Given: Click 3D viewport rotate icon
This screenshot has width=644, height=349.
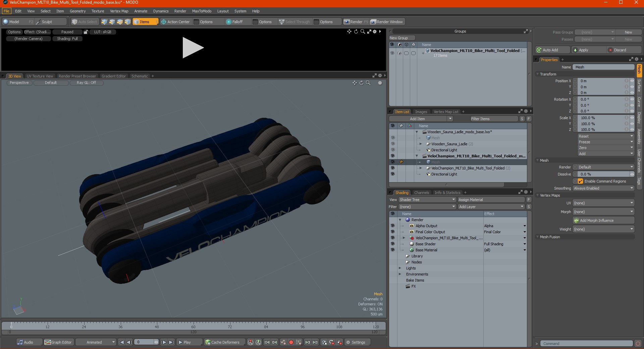Looking at the screenshot, I should click(361, 83).
